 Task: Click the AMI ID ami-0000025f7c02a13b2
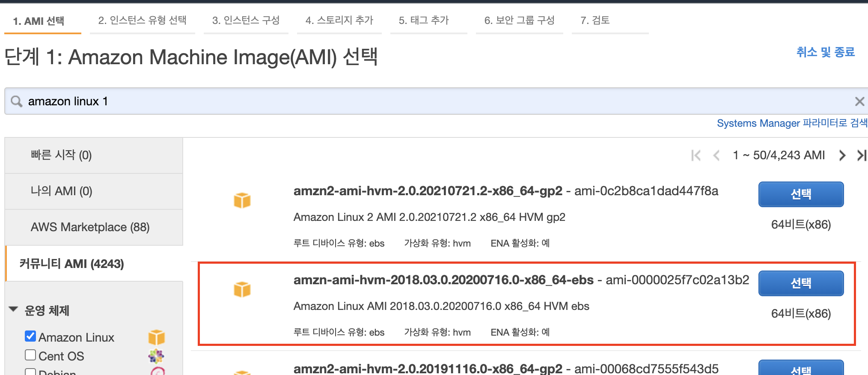tap(678, 280)
